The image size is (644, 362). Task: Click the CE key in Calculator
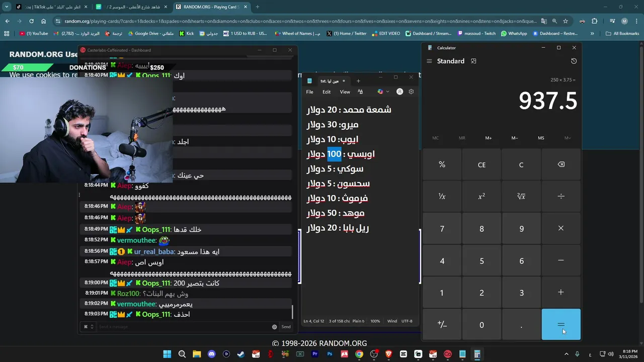click(481, 164)
